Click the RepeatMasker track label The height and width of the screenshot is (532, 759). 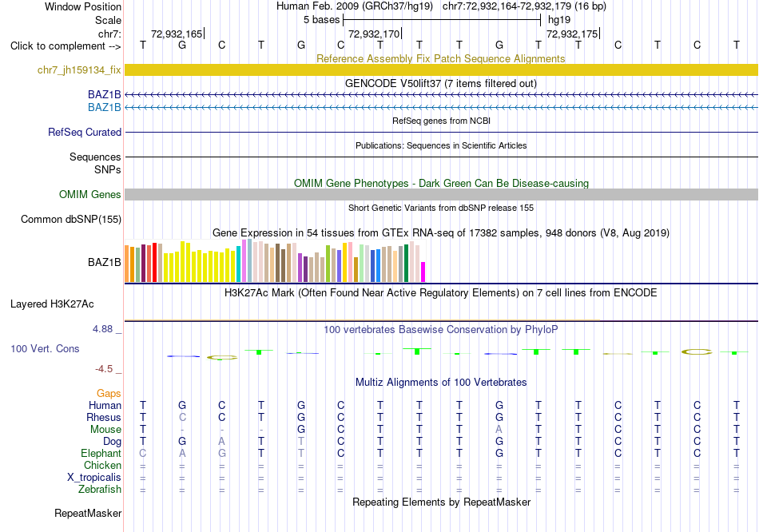pyautogui.click(x=88, y=513)
